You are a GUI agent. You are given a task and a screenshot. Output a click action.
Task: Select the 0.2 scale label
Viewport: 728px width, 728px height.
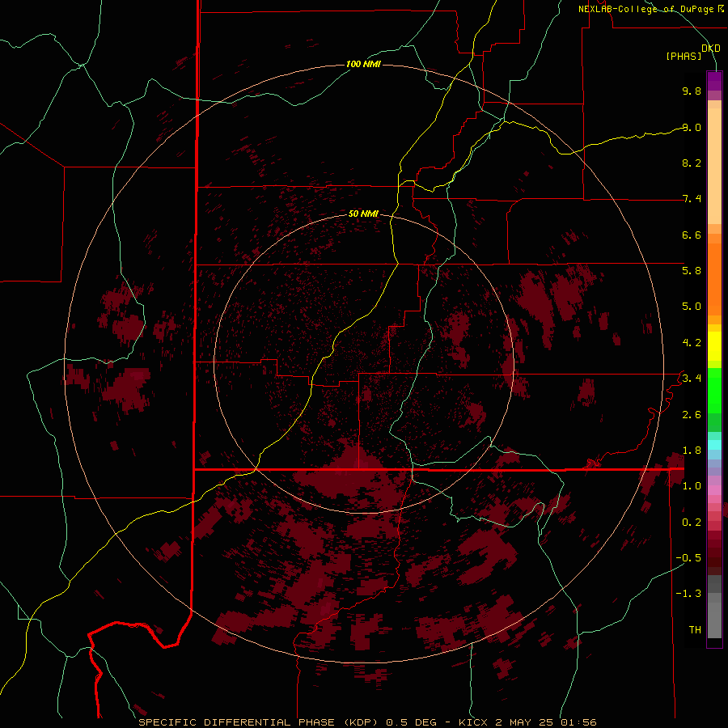[x=692, y=522]
